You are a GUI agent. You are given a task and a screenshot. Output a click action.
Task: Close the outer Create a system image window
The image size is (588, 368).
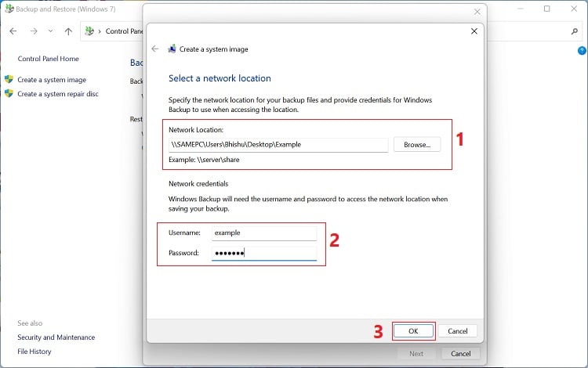[x=477, y=12]
